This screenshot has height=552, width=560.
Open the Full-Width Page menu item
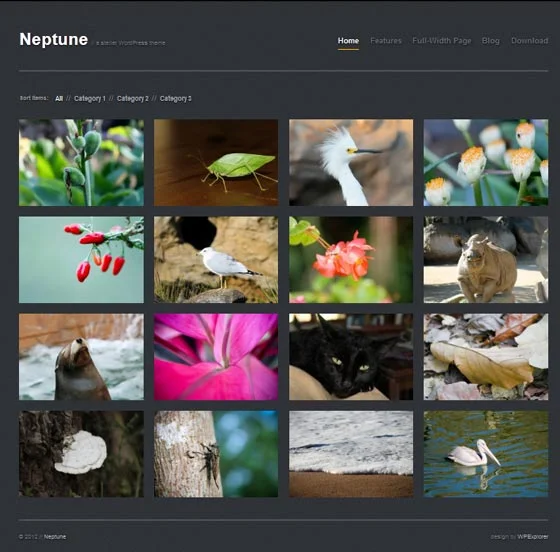pos(442,41)
